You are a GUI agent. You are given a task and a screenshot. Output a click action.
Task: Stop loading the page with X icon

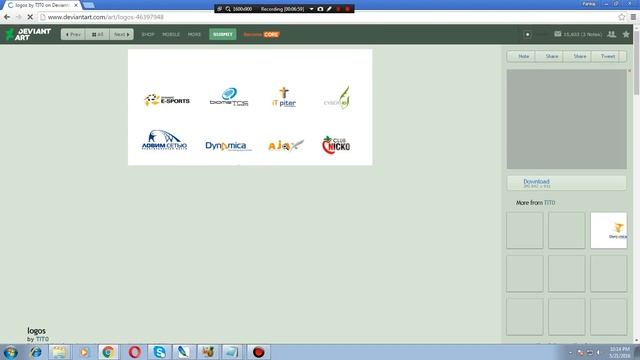click(x=30, y=17)
